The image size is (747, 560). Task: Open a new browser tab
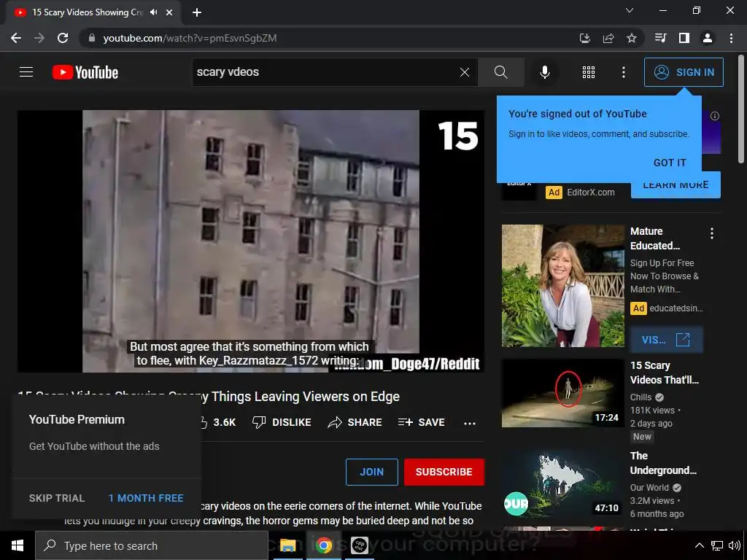[x=197, y=12]
